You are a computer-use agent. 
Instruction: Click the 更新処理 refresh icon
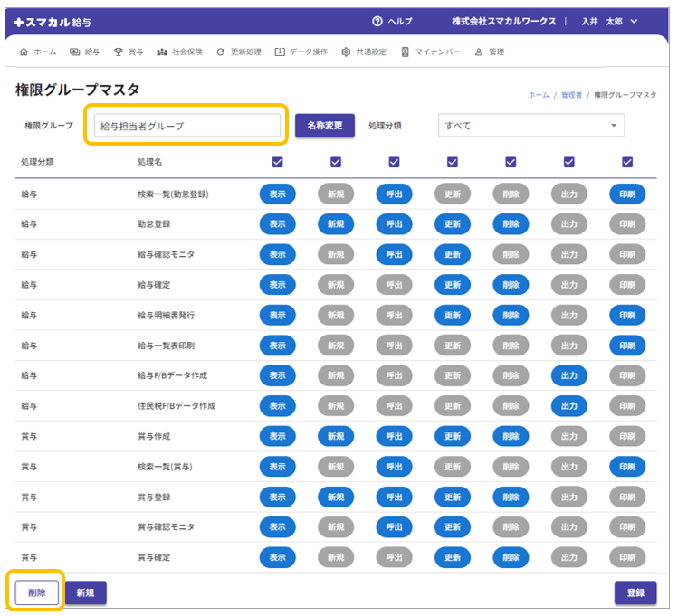[x=221, y=52]
